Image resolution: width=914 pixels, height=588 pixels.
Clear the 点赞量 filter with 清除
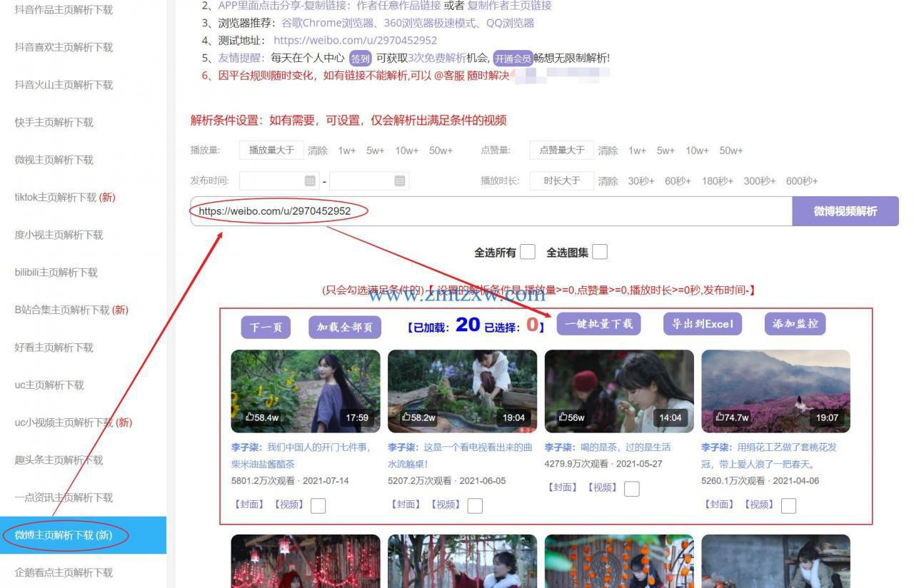608,151
